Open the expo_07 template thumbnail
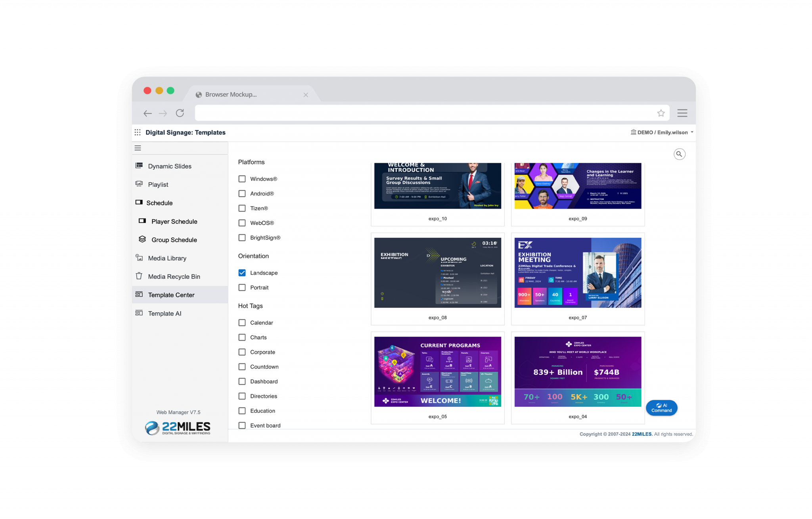The width and height of the screenshot is (812, 519). [578, 272]
